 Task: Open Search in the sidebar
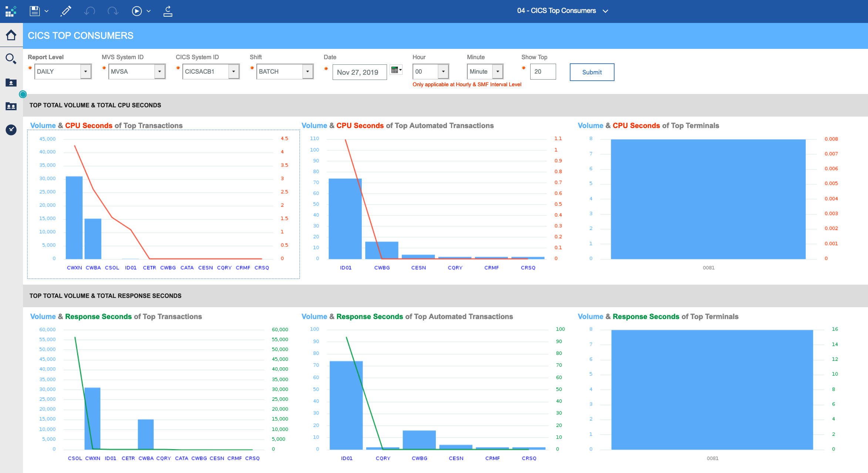pyautogui.click(x=11, y=58)
